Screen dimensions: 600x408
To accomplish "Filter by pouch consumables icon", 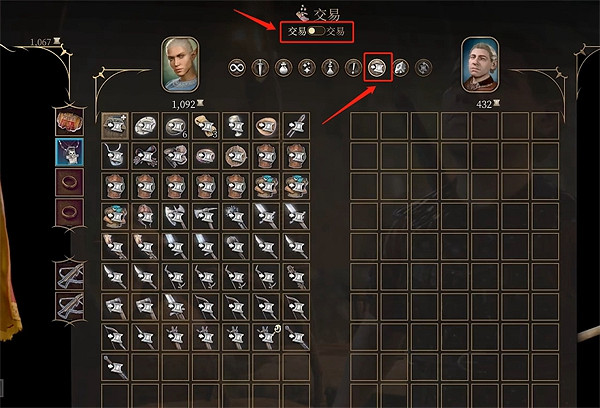I will [x=284, y=68].
